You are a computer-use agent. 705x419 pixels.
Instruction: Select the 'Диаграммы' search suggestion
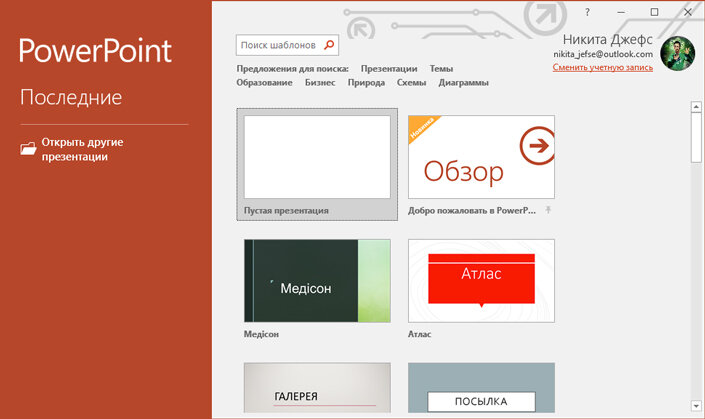pyautogui.click(x=464, y=83)
